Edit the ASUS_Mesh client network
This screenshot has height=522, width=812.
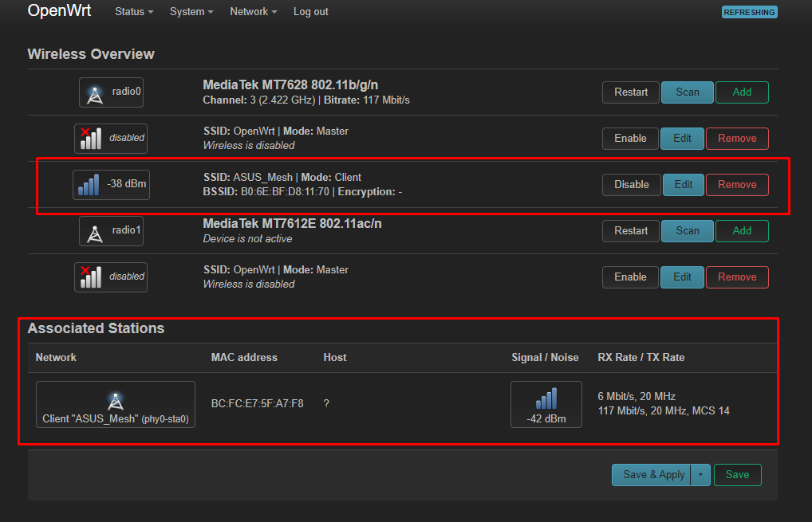[x=683, y=185]
